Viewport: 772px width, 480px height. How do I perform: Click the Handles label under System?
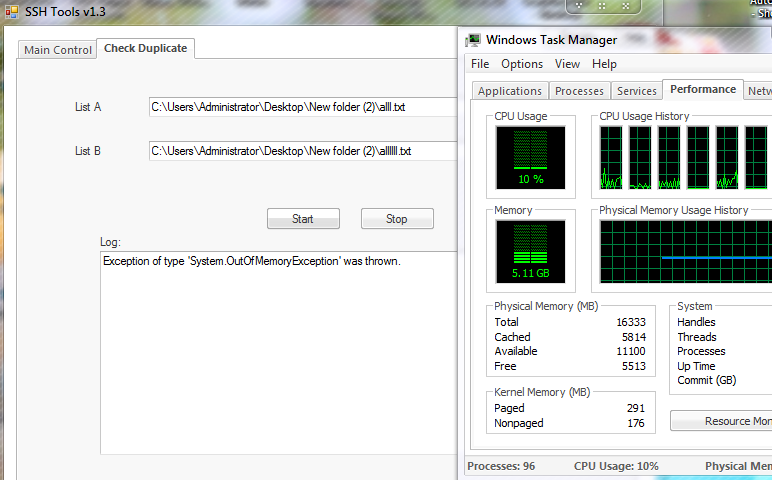tap(696, 322)
